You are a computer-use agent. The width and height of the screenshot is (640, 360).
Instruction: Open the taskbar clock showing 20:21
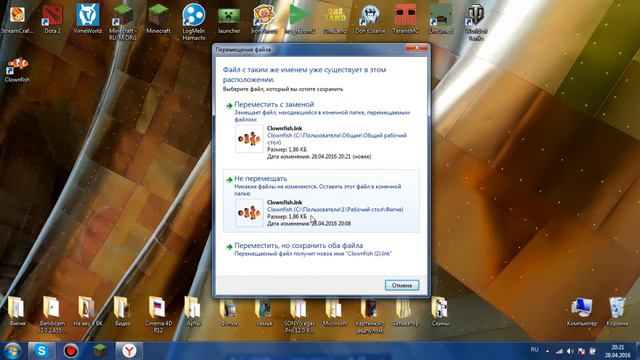click(618, 351)
